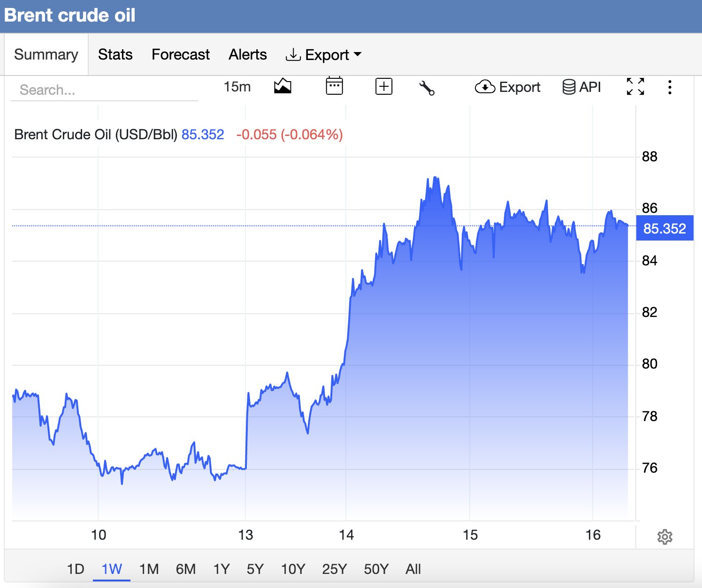Open the API database link
The height and width of the screenshot is (588, 702).
coord(581,87)
